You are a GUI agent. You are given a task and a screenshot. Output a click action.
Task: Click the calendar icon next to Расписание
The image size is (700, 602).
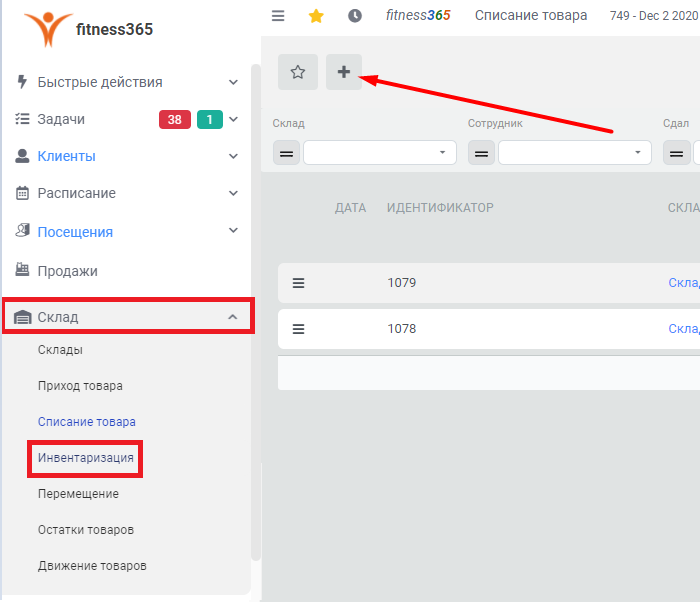22,193
